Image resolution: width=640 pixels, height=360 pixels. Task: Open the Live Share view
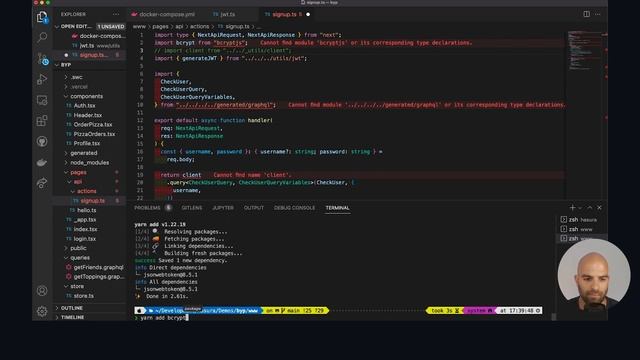point(42,183)
